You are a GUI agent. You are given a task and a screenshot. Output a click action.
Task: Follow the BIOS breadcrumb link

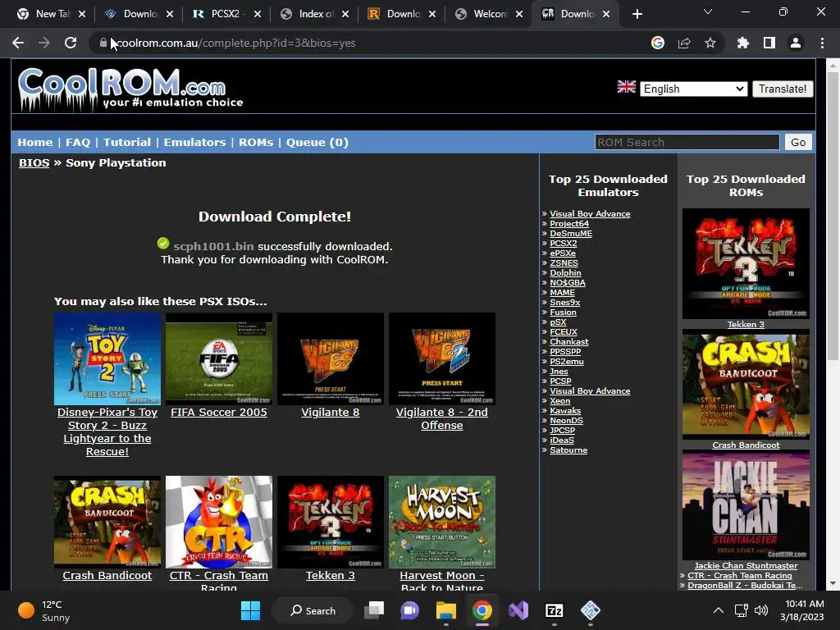(x=34, y=163)
